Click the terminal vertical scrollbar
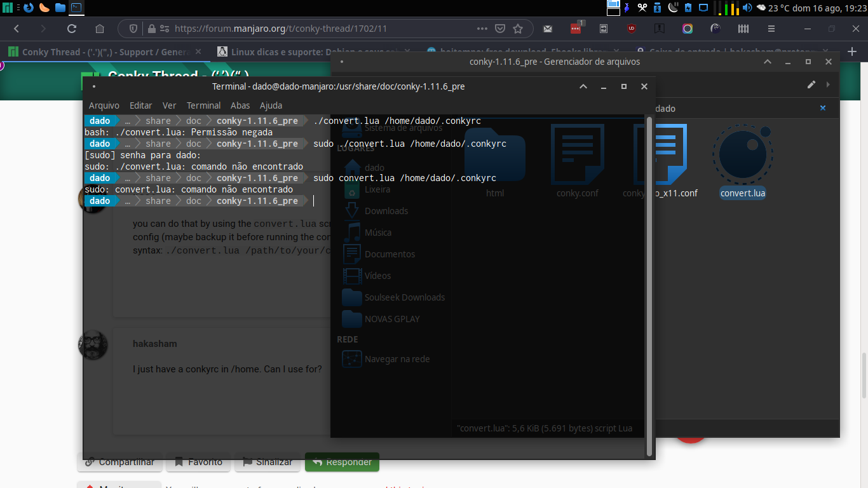The height and width of the screenshot is (488, 868). (649, 286)
